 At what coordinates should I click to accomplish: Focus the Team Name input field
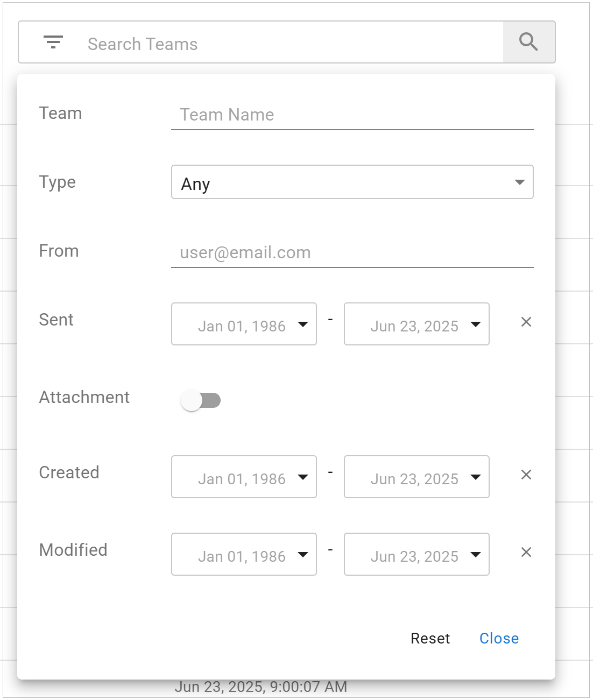[352, 115]
